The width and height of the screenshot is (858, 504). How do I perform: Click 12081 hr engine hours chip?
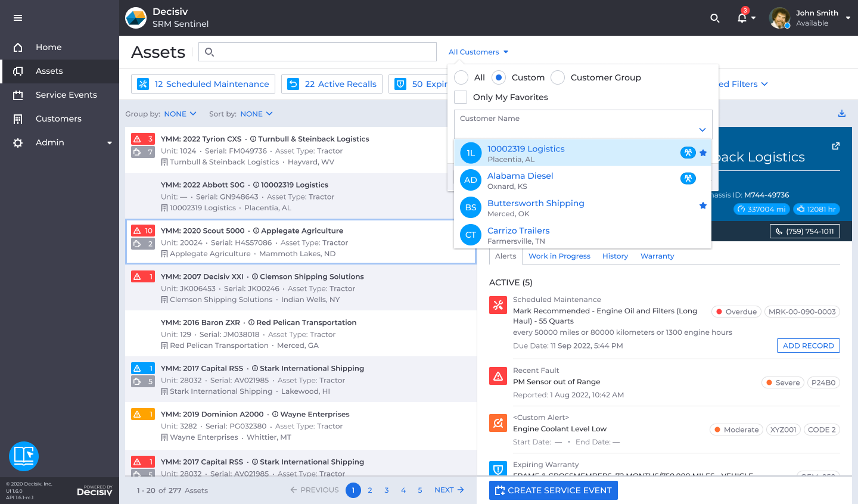pyautogui.click(x=816, y=209)
